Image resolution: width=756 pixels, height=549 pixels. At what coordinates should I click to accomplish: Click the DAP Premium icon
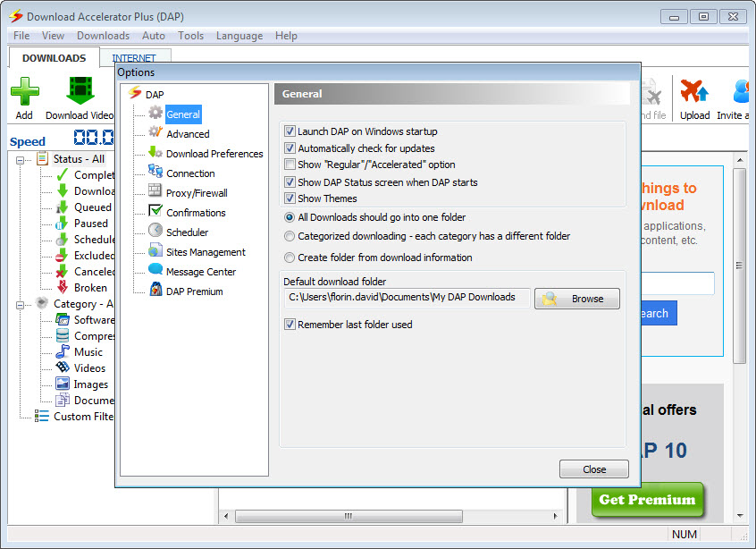(155, 289)
